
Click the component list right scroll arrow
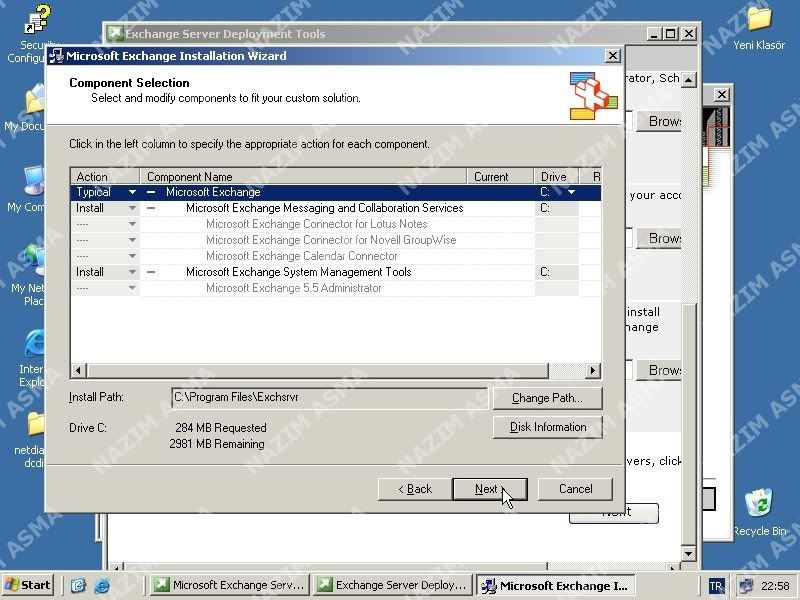point(593,370)
